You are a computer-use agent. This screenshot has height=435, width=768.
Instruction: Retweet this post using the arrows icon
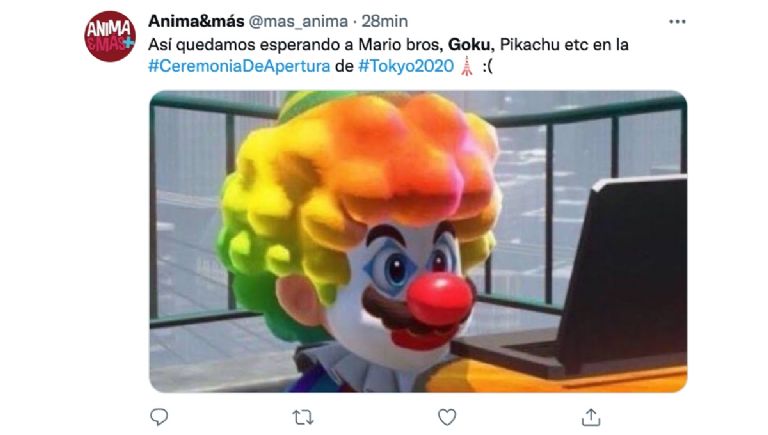(303, 417)
